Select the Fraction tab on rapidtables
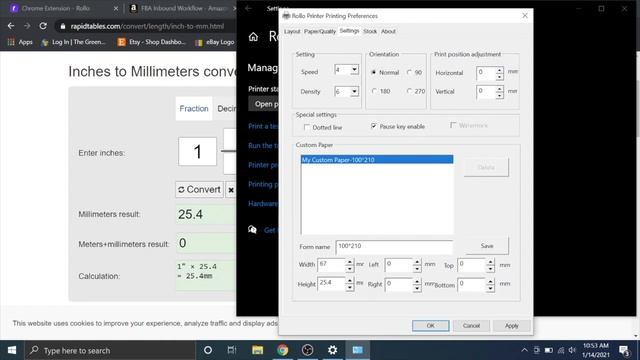 pyautogui.click(x=194, y=109)
